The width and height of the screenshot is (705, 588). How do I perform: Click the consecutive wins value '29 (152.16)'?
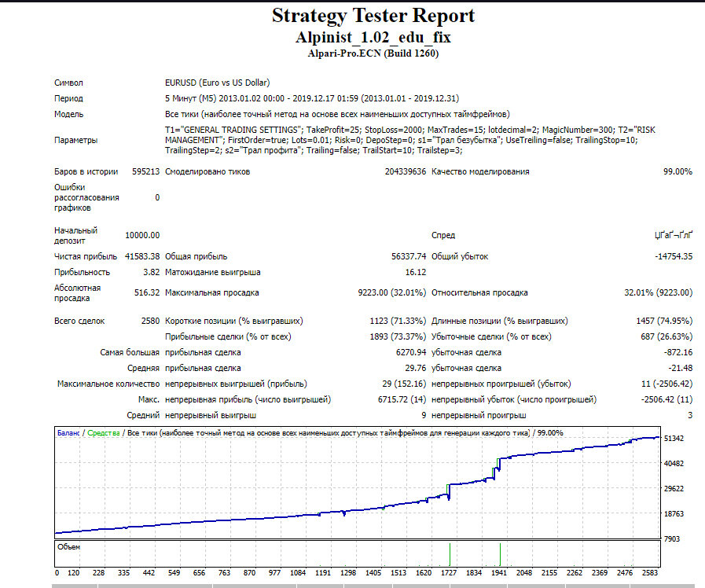coord(404,384)
